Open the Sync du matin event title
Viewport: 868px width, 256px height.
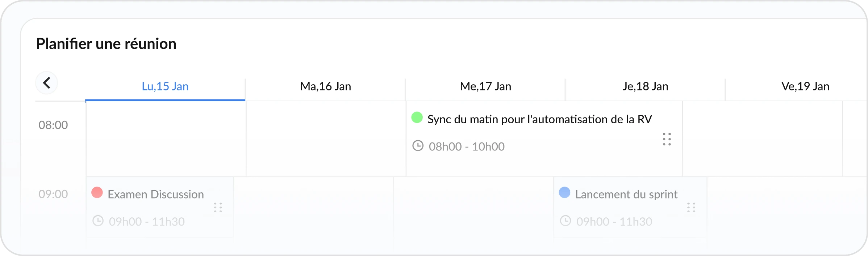[x=539, y=119]
